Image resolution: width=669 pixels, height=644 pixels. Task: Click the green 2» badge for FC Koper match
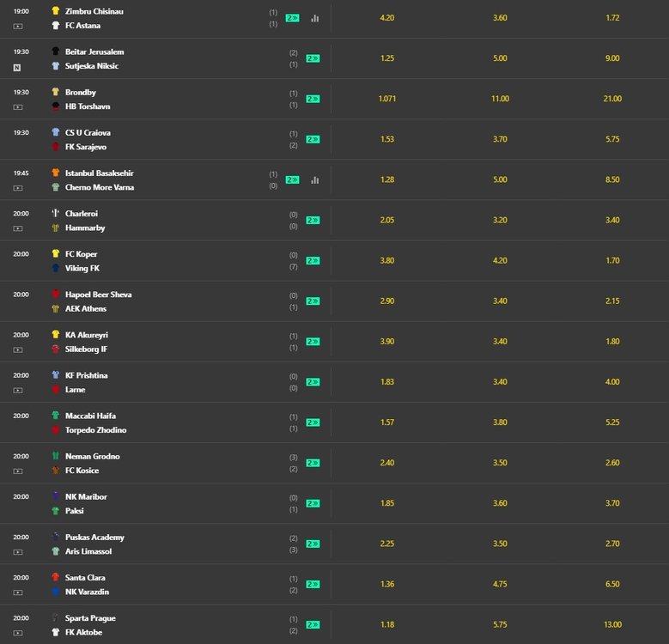click(313, 260)
